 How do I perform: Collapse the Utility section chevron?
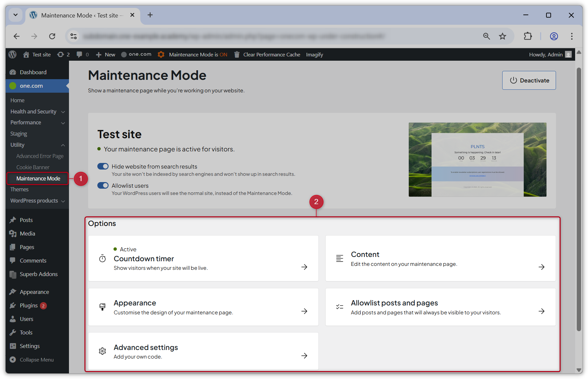[x=63, y=145]
